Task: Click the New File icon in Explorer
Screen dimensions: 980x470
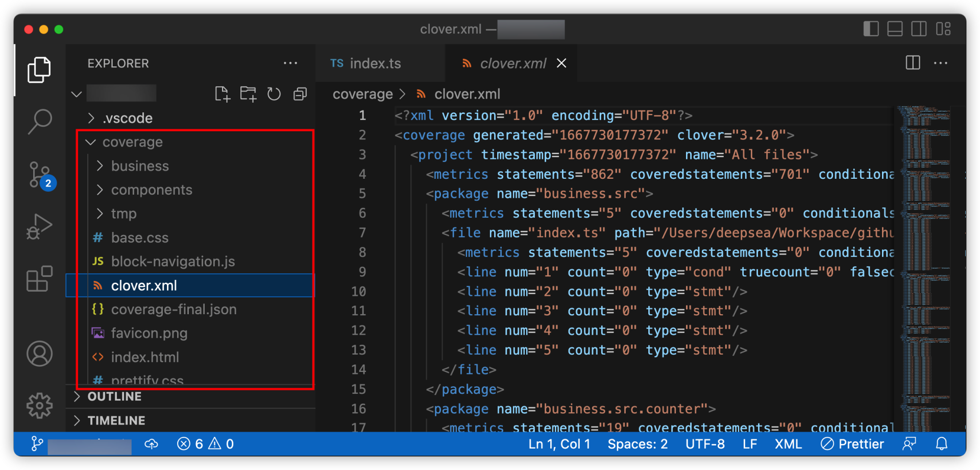Action: tap(222, 94)
